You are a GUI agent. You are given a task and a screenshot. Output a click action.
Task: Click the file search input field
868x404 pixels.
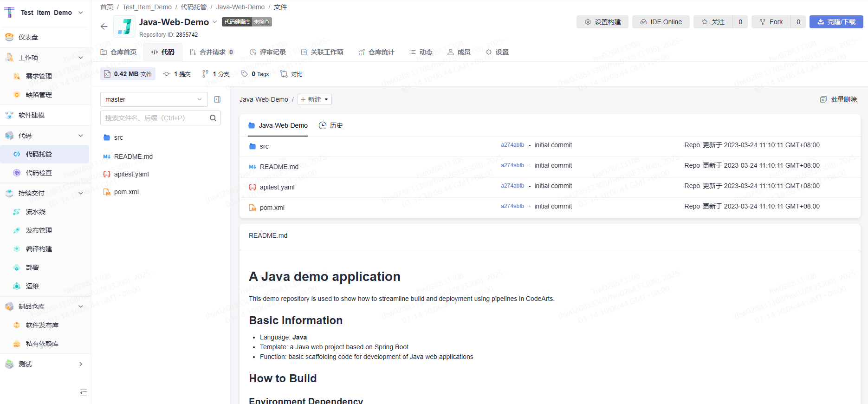(153, 118)
